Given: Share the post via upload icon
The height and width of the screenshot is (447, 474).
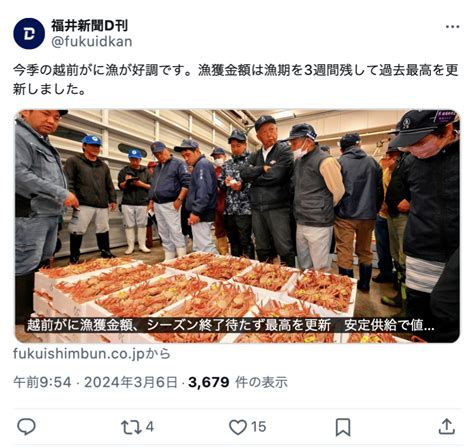Looking at the screenshot, I should [x=447, y=426].
